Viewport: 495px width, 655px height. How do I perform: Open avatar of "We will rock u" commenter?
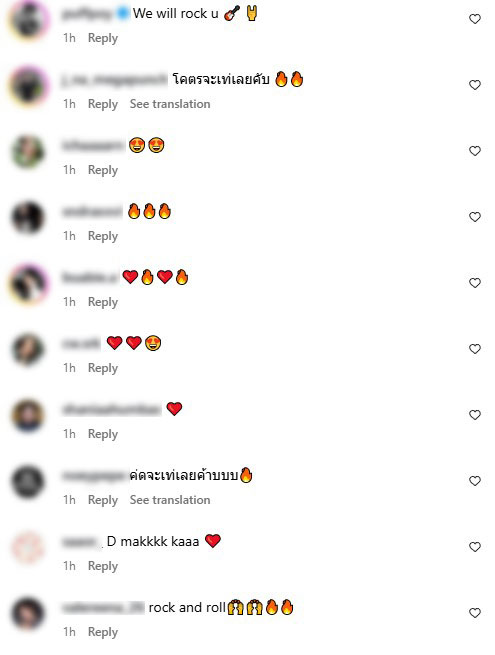pos(28,20)
